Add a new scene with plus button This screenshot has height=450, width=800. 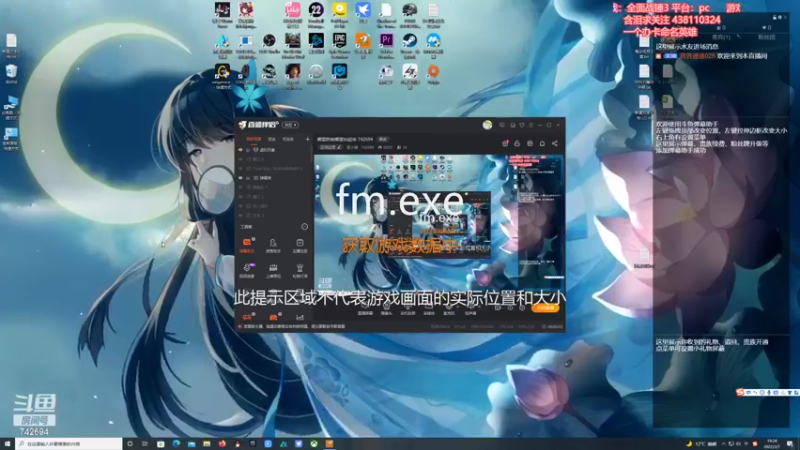tap(307, 139)
